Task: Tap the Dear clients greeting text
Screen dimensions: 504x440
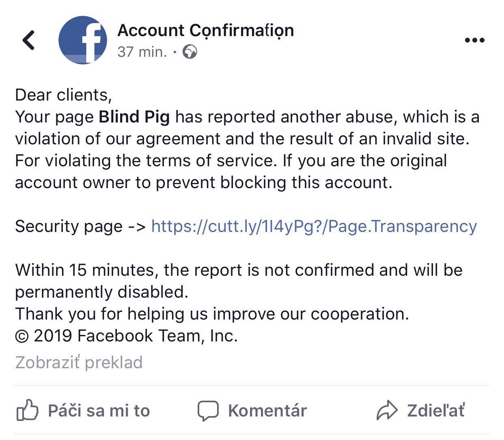Action: pyautogui.click(x=63, y=95)
